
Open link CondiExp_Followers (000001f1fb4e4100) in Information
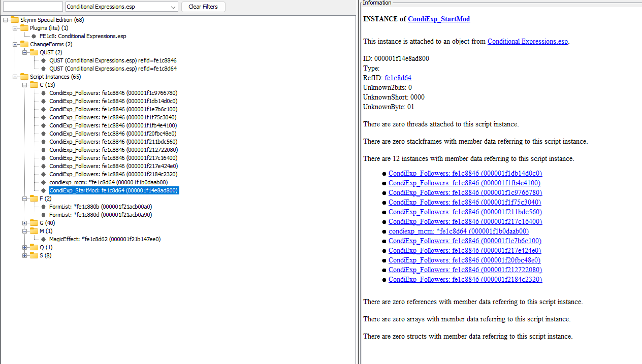click(465, 183)
